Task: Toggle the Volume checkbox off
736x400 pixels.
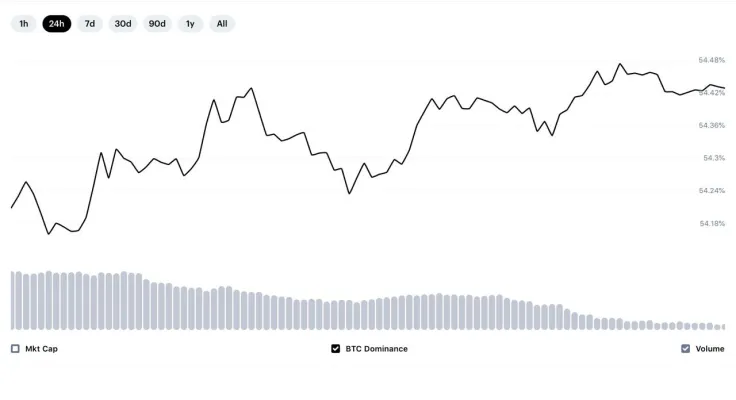Action: pos(686,349)
